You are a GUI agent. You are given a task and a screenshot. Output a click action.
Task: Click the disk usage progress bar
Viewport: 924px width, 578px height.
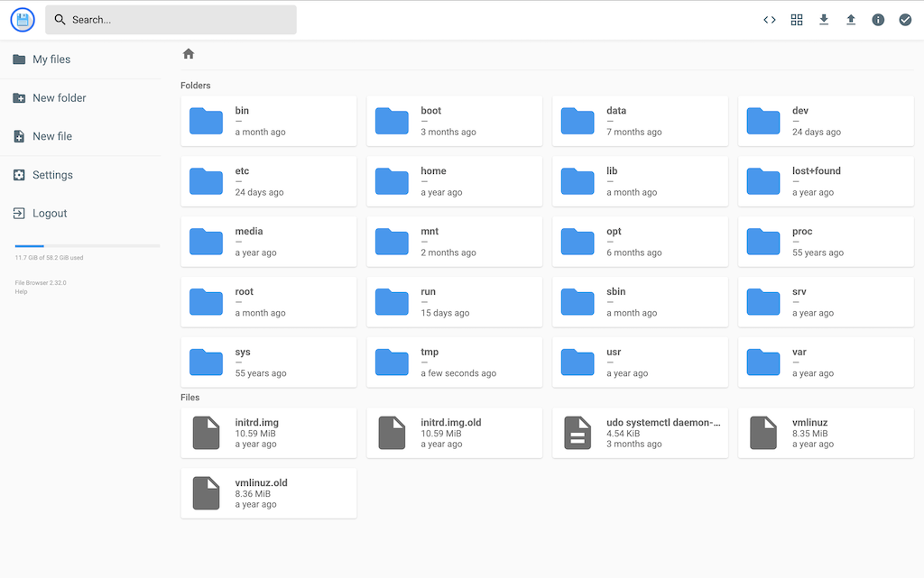pos(87,246)
